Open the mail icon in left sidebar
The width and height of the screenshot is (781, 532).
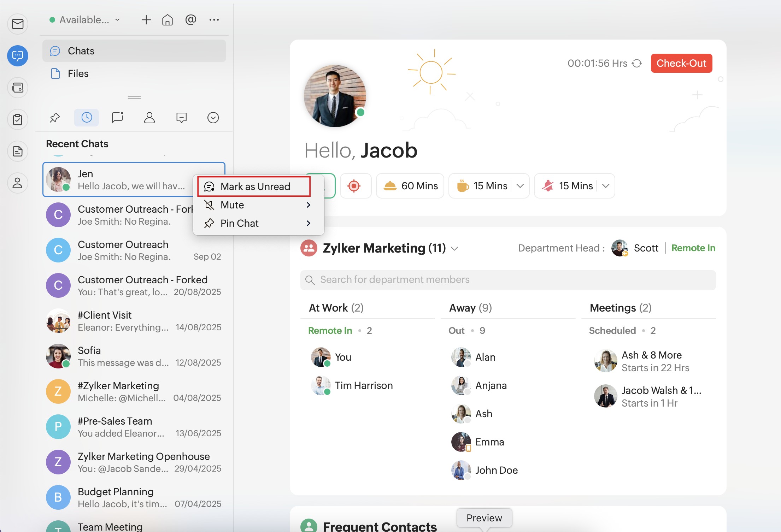[18, 24]
